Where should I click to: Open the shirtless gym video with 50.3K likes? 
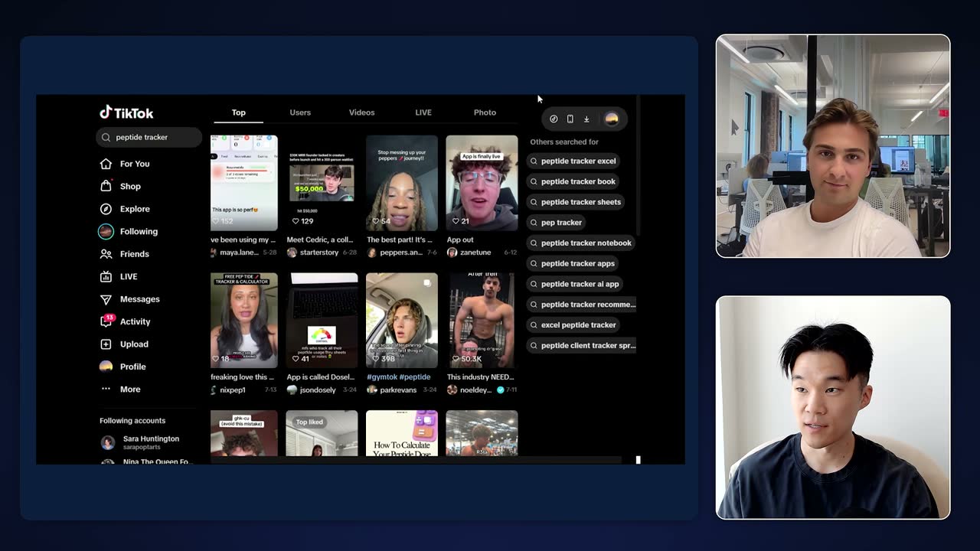[x=482, y=321]
